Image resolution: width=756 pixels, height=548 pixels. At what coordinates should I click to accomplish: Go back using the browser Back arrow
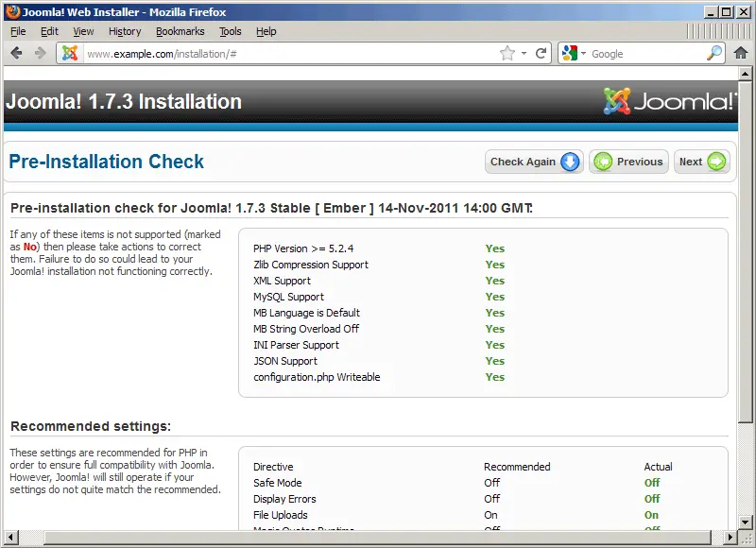[x=16, y=53]
